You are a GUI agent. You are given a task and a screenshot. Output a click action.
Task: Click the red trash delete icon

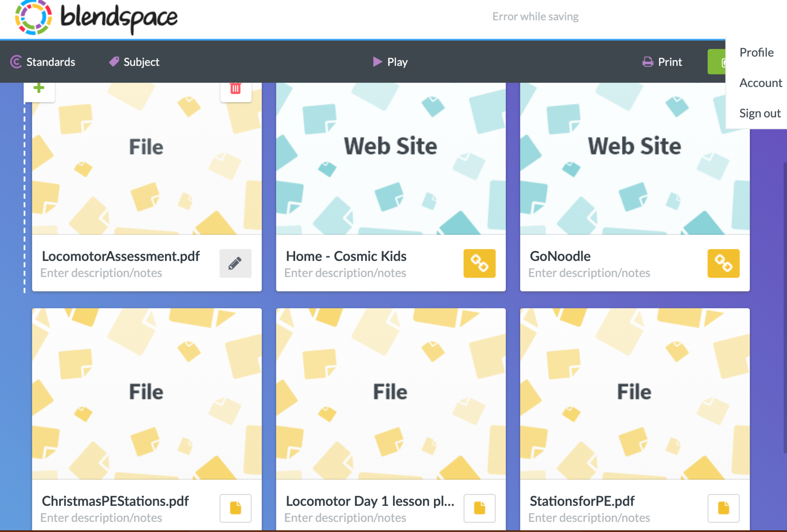coord(236,89)
